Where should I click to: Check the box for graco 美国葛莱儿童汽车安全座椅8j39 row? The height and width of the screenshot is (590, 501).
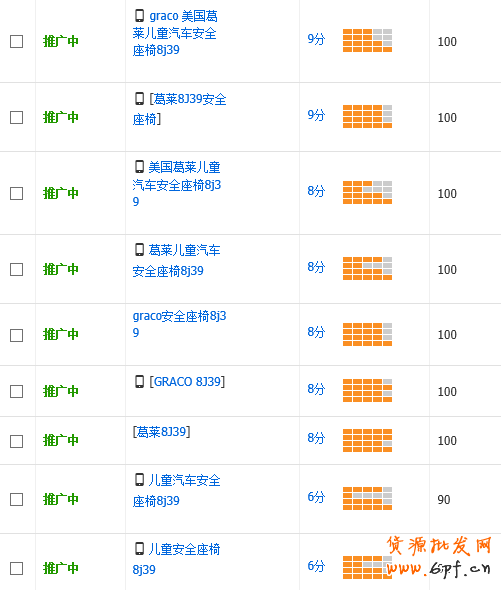[x=17, y=41]
